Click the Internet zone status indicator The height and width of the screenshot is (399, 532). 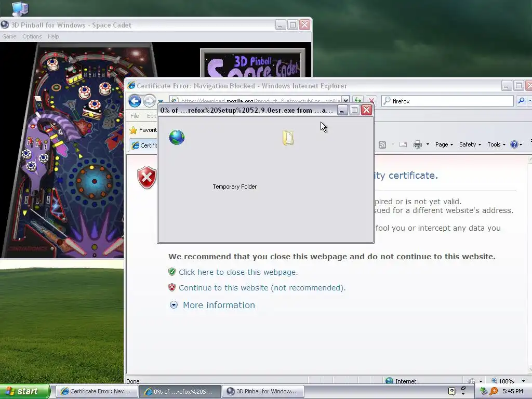tap(401, 381)
